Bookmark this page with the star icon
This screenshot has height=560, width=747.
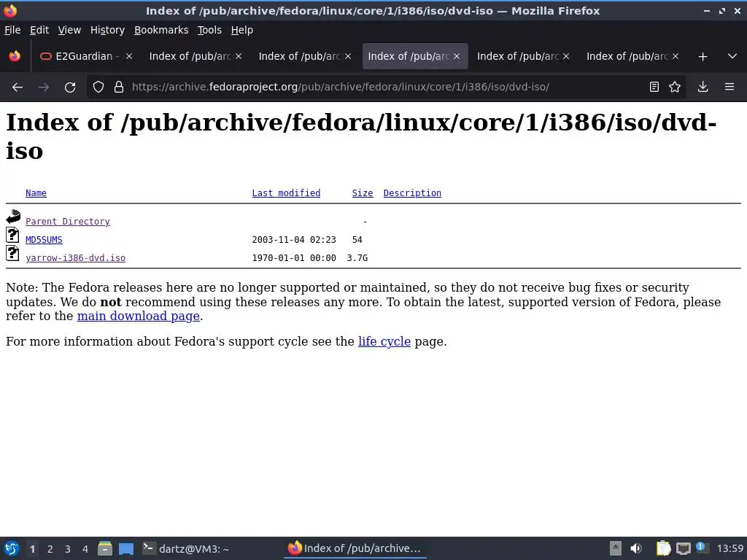[675, 87]
